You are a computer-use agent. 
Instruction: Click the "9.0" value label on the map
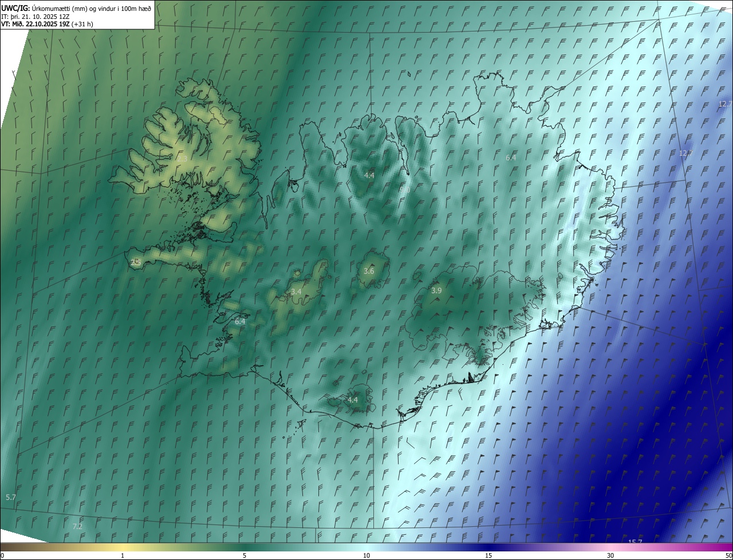pyautogui.click(x=405, y=189)
